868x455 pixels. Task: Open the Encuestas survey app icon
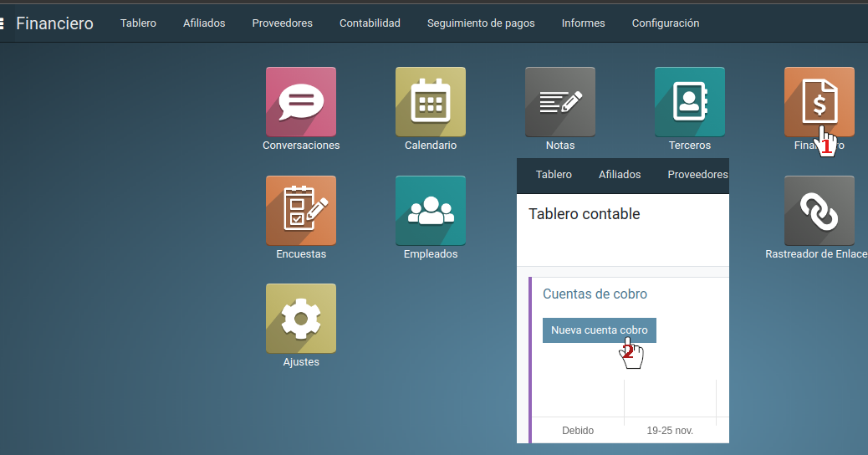(301, 210)
